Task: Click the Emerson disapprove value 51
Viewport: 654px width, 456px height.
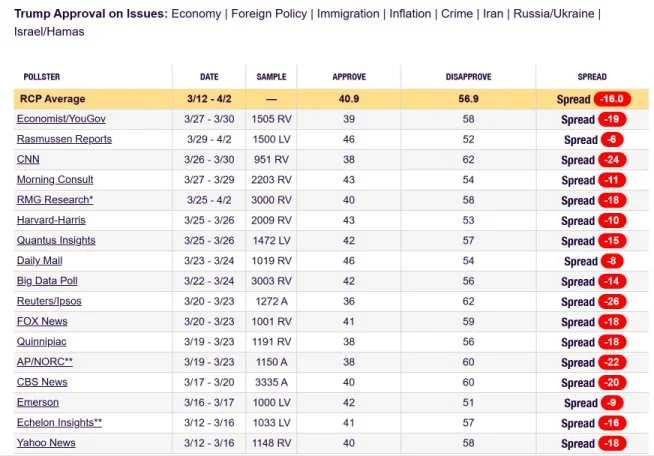Action: click(x=468, y=403)
